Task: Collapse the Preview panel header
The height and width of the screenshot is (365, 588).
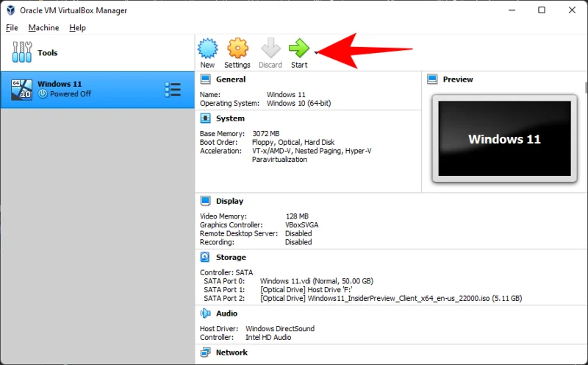Action: click(458, 79)
